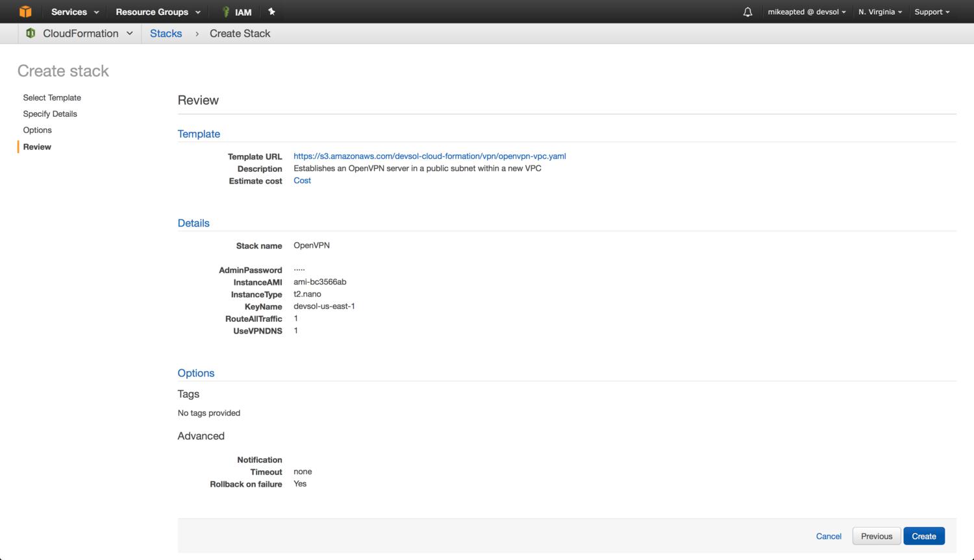The image size is (974, 560).
Task: Go back with the Previous button
Action: tap(876, 536)
